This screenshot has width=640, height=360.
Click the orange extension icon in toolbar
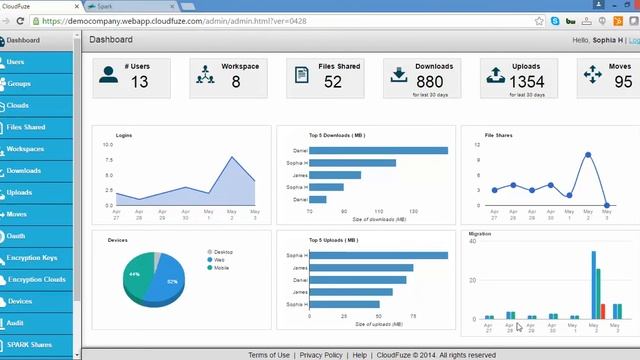point(618,21)
